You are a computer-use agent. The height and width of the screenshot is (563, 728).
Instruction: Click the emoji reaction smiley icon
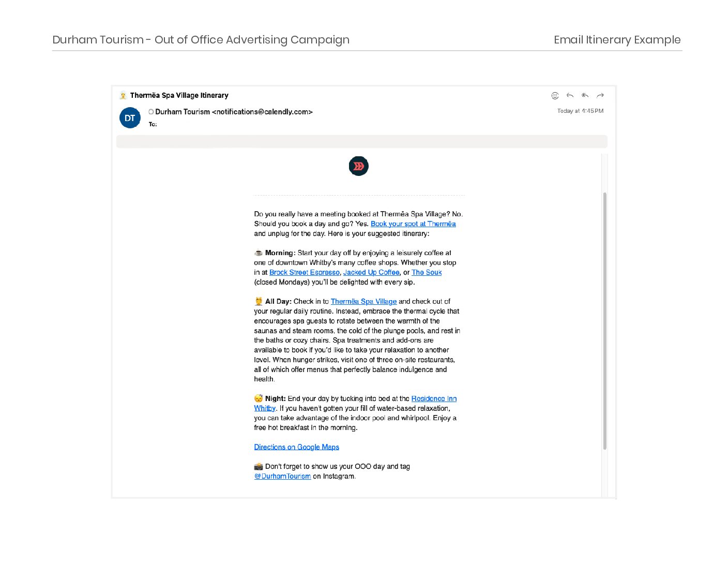click(x=555, y=96)
